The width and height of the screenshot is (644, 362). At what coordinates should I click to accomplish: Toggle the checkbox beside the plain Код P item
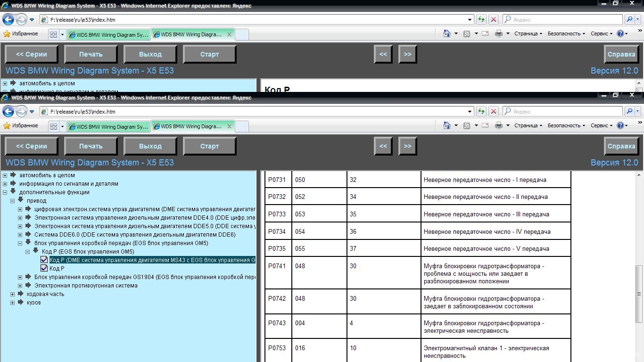tap(44, 268)
